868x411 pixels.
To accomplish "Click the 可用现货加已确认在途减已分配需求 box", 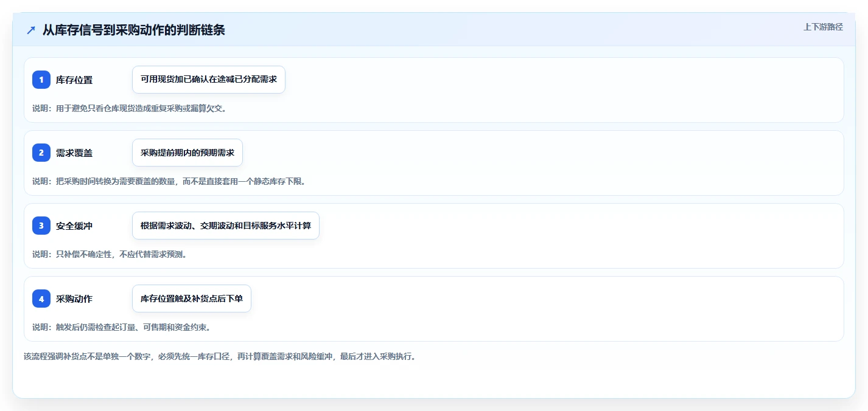I will (x=209, y=80).
